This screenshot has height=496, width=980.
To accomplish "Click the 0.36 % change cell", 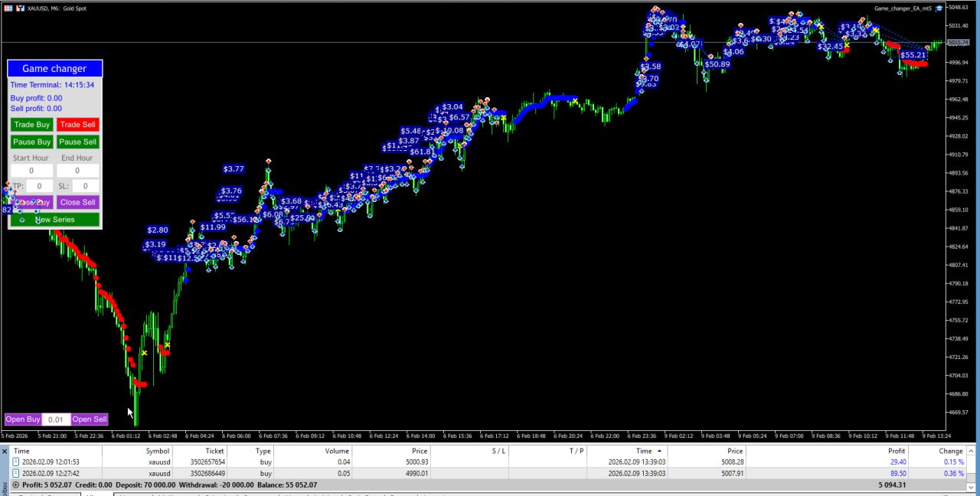I will point(952,473).
